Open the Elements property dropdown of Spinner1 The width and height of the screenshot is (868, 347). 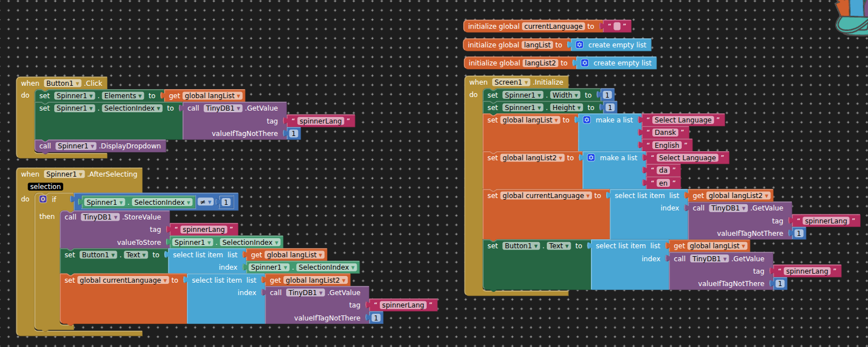tap(122, 96)
